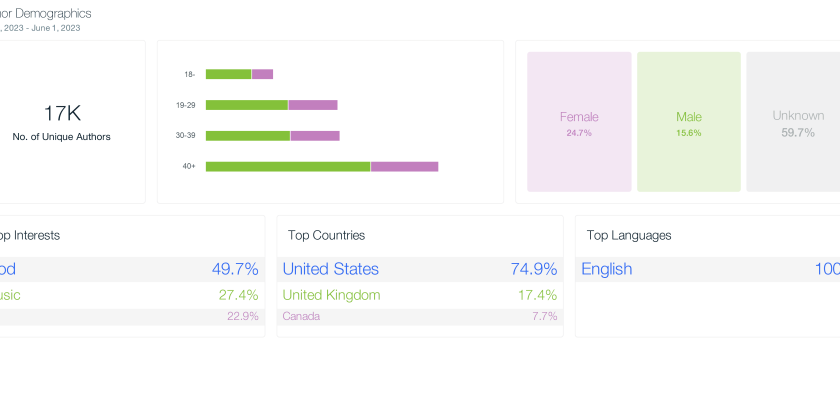
Task: Click green segment of 19-29 bar
Action: [x=247, y=105]
